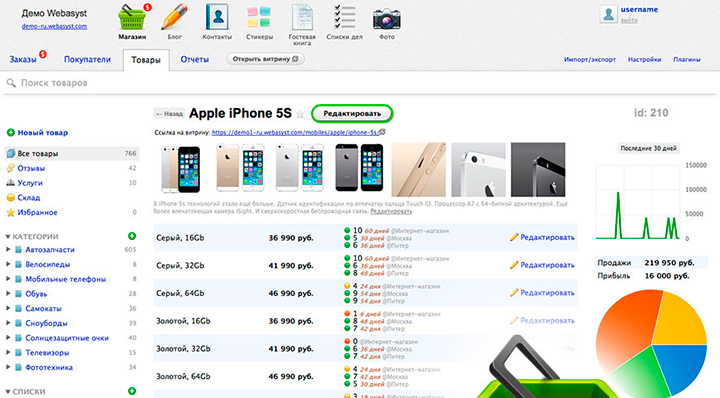Toggle favorite star next to Apple iPhone 5S
Image resolution: width=720 pixels, height=398 pixels.
(300, 114)
